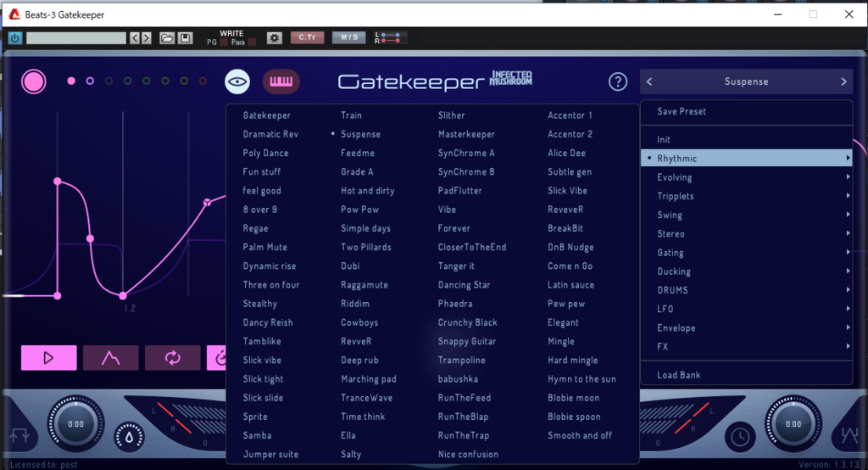Open the help question mark icon
The height and width of the screenshot is (470, 868).
[x=618, y=81]
